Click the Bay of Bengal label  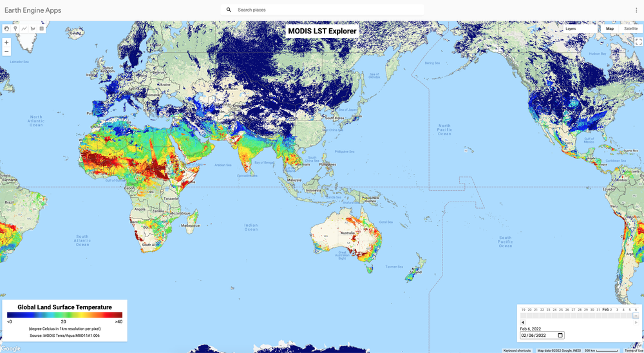tap(264, 163)
